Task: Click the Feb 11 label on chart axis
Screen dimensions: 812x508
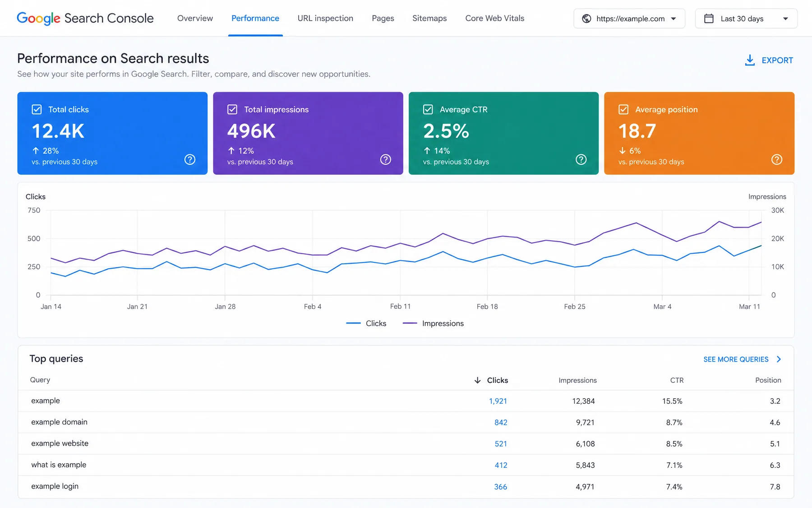Action: (x=400, y=306)
